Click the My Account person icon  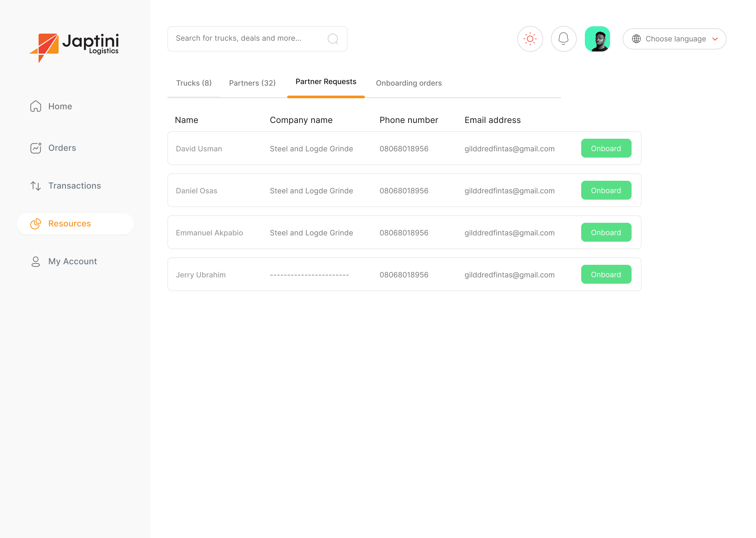coord(36,261)
